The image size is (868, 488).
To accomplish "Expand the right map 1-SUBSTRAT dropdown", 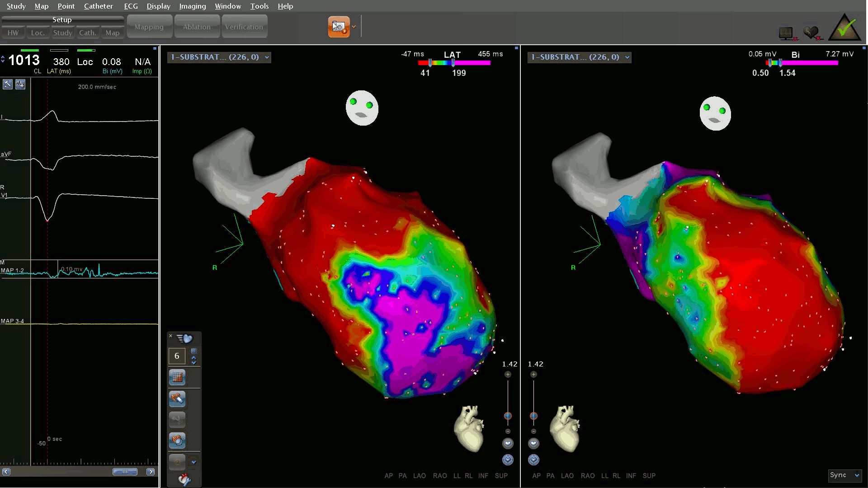I will (627, 57).
